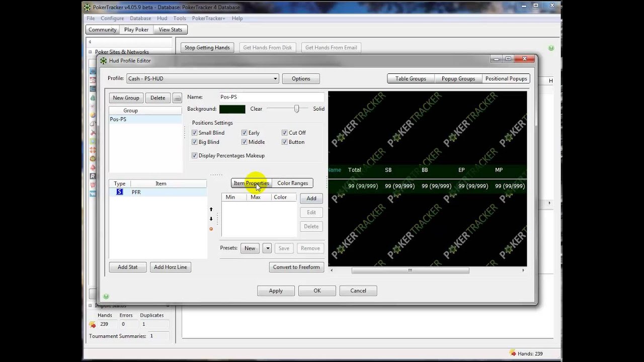
Task: Select the Item Properties tab
Action: click(251, 183)
